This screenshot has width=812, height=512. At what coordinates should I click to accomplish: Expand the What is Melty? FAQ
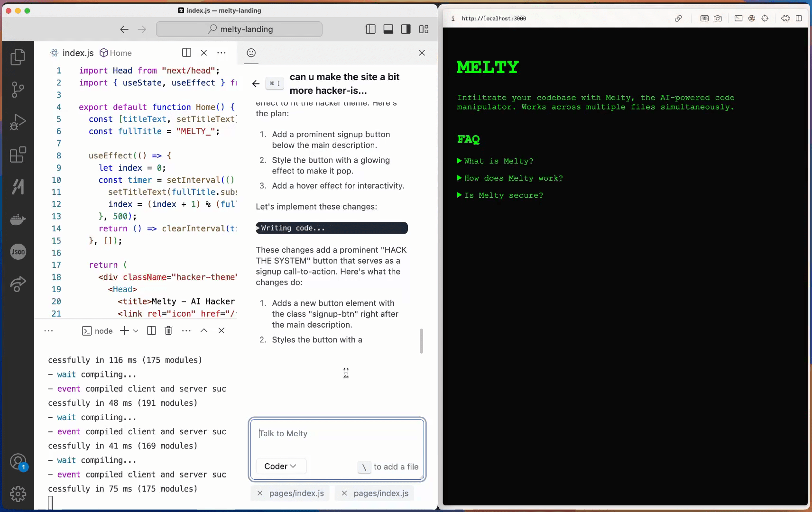point(495,161)
